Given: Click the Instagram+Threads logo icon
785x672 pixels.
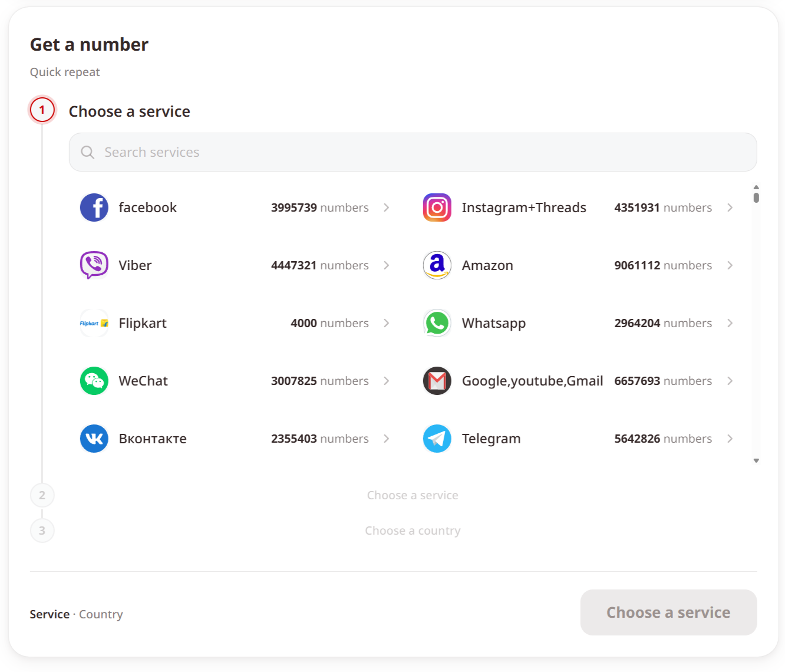Looking at the screenshot, I should [437, 207].
